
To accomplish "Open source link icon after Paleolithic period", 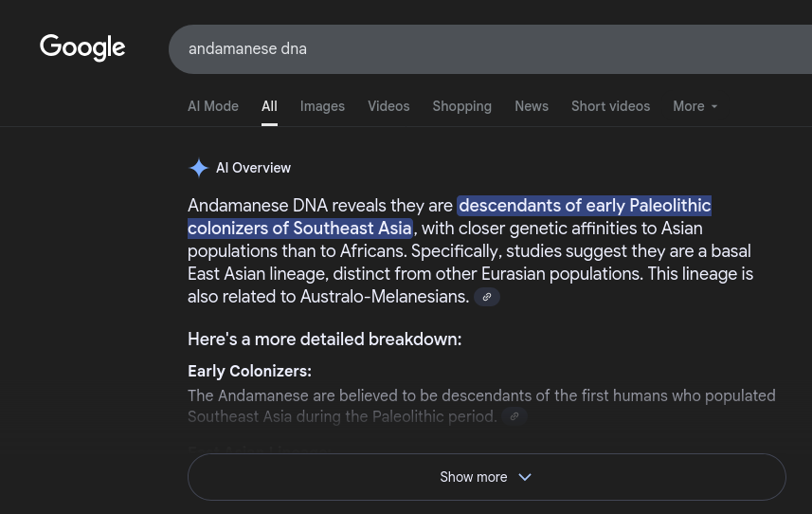I will pos(514,416).
